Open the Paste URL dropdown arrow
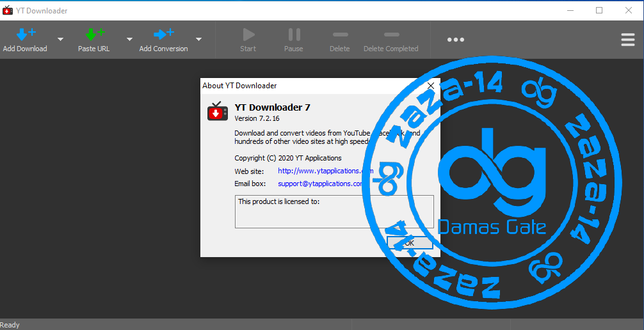 point(129,40)
